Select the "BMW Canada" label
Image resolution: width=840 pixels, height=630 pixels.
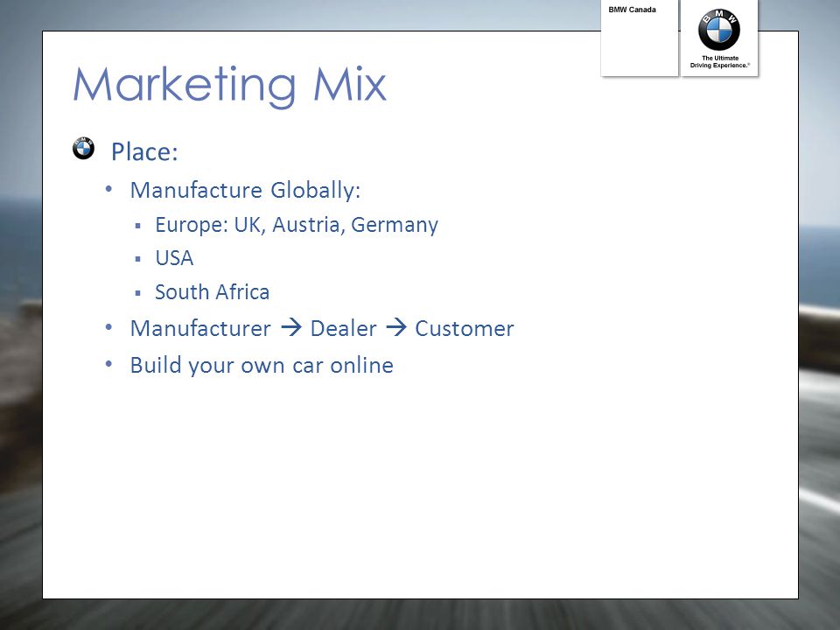(632, 10)
